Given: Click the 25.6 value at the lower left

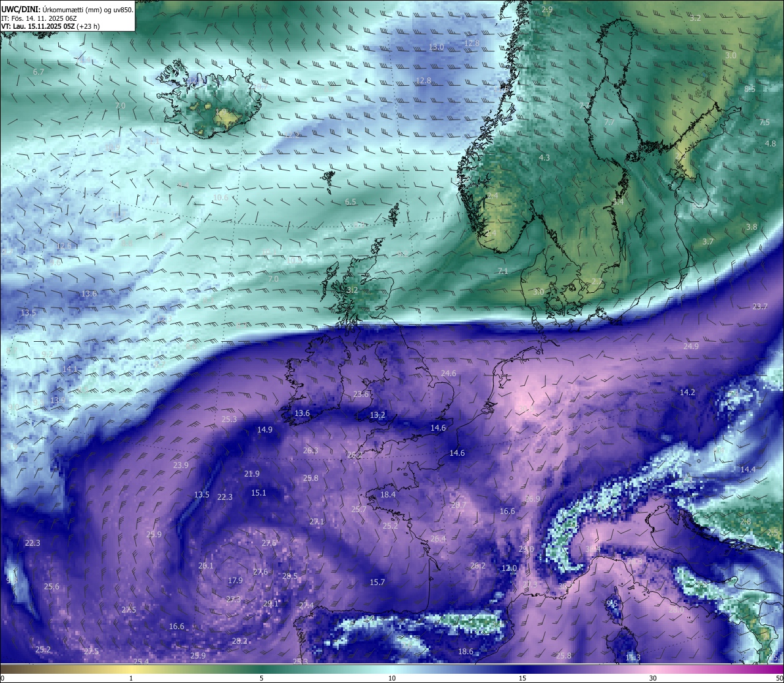Looking at the screenshot, I should coord(51,586).
